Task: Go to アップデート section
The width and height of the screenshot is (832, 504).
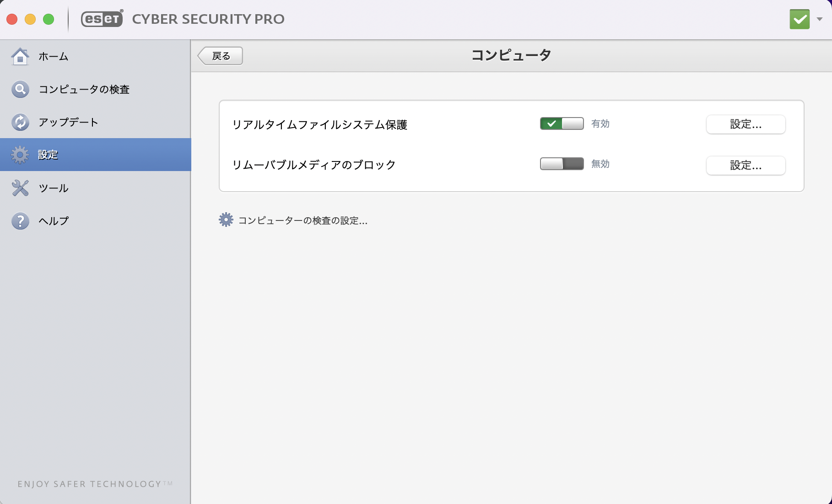Action: 69,122
